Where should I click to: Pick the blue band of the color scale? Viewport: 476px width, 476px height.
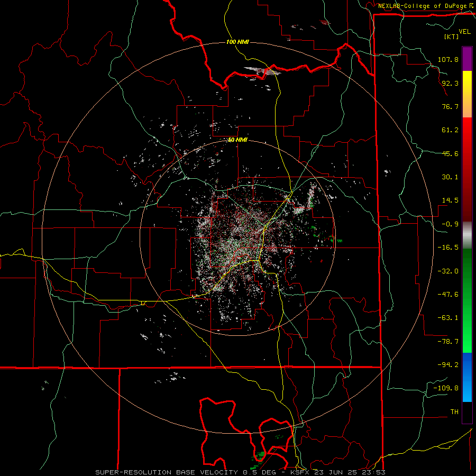click(467, 377)
